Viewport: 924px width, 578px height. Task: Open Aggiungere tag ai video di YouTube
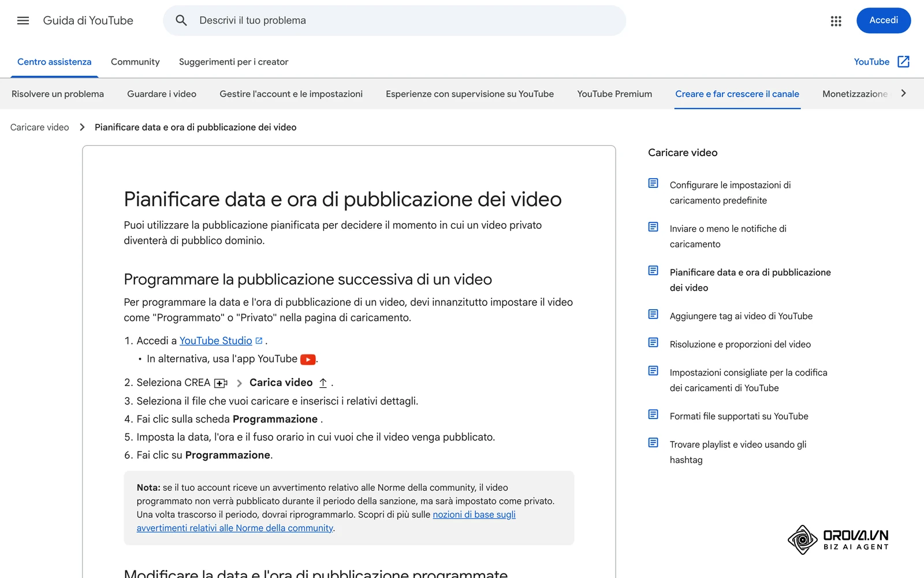point(741,316)
